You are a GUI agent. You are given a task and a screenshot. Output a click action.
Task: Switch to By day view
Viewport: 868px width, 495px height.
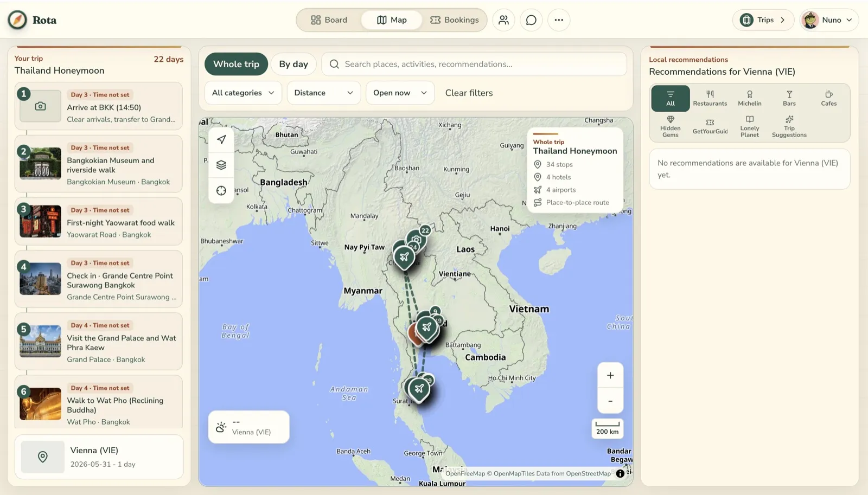[293, 64]
